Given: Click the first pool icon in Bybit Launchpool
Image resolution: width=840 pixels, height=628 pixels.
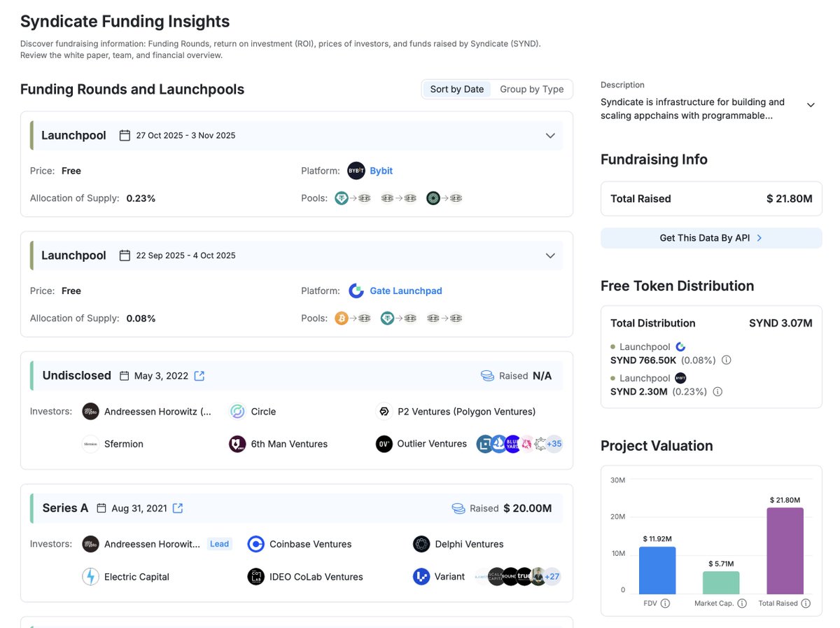Looking at the screenshot, I should 342,198.
